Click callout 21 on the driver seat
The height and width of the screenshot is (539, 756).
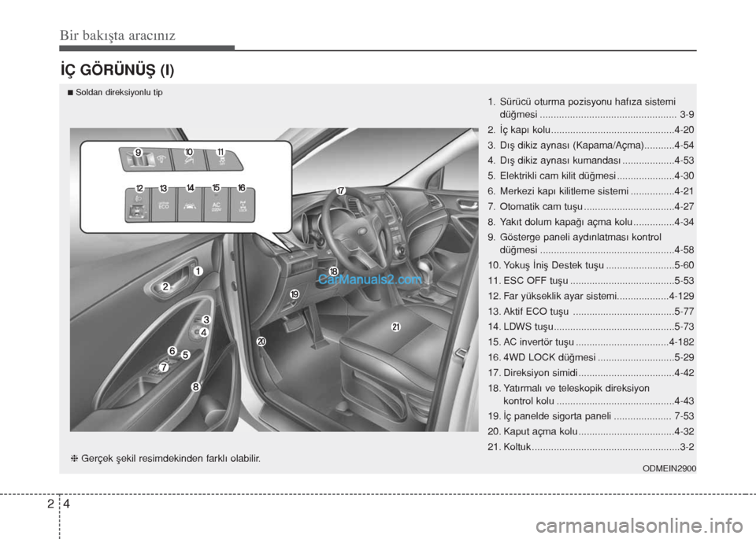coord(396,327)
